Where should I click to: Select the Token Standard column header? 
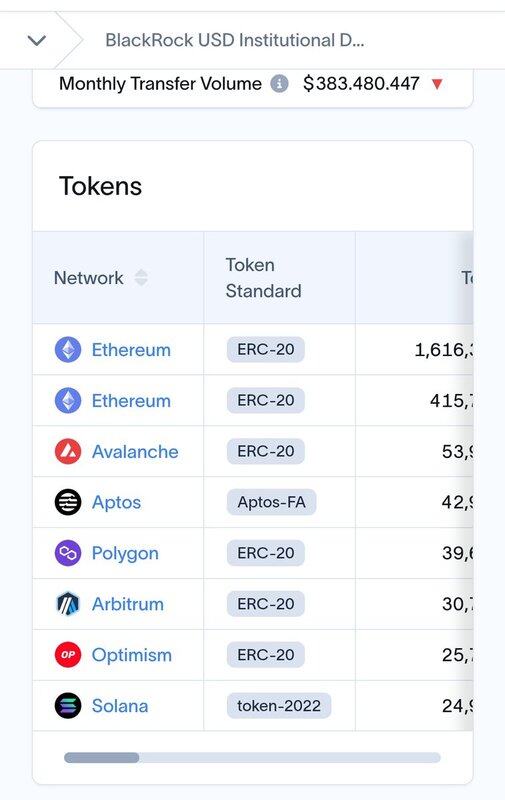click(x=264, y=278)
